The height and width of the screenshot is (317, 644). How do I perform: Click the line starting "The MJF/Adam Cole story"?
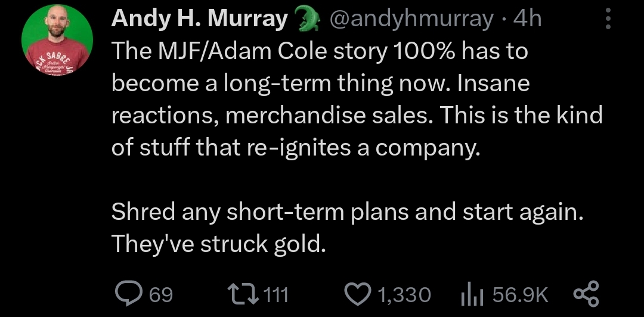pos(320,52)
